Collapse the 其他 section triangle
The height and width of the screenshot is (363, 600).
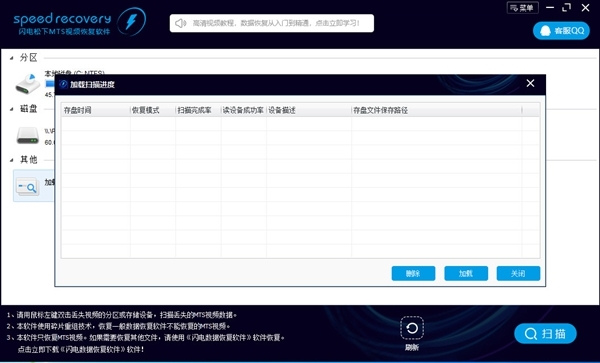point(11,160)
